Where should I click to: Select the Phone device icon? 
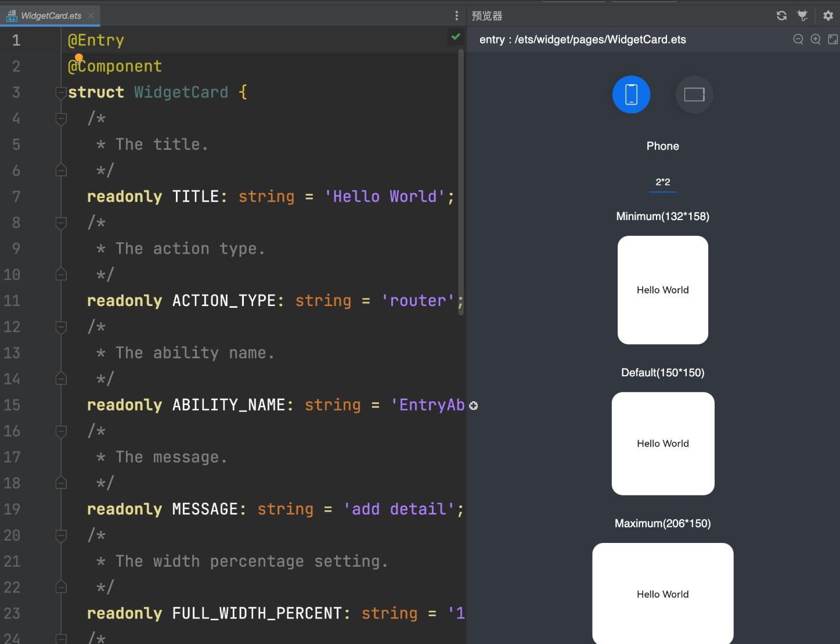click(631, 95)
